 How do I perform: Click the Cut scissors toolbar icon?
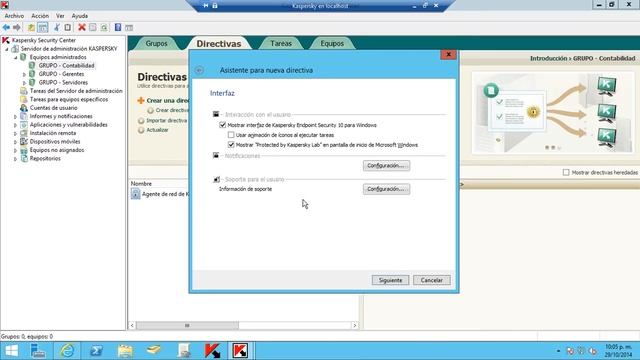pos(56,27)
